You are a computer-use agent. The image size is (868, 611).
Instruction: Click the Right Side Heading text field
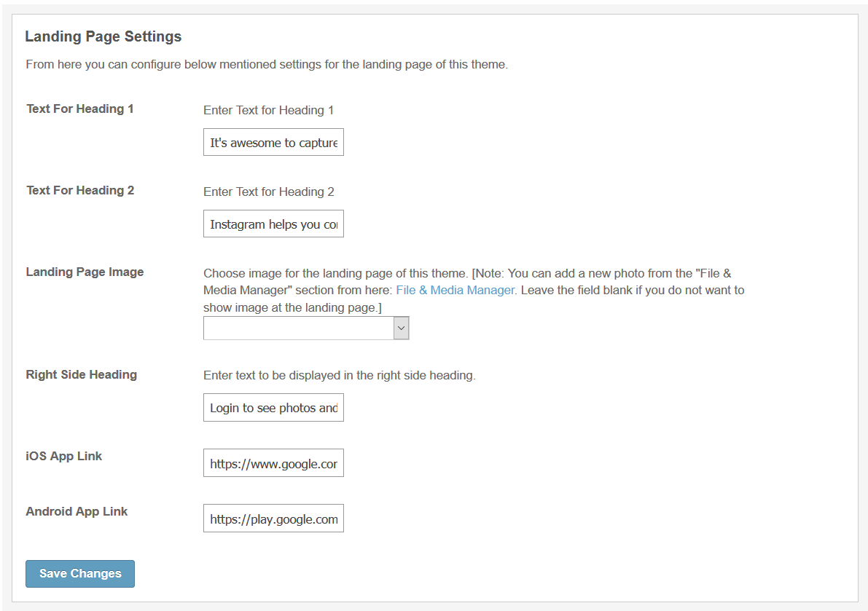[273, 408]
